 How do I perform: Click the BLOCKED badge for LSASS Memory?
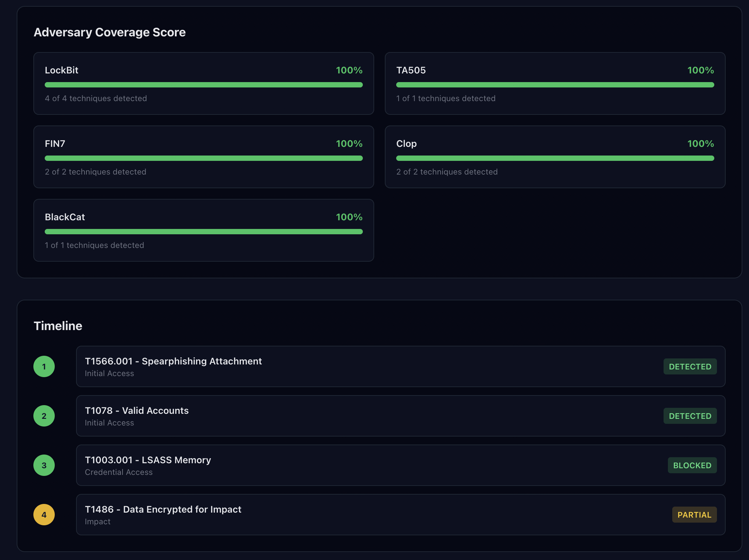[x=692, y=465]
